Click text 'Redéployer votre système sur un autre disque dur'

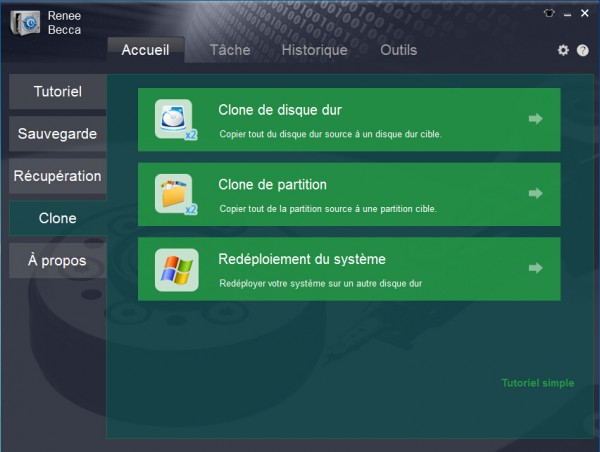[x=321, y=284]
